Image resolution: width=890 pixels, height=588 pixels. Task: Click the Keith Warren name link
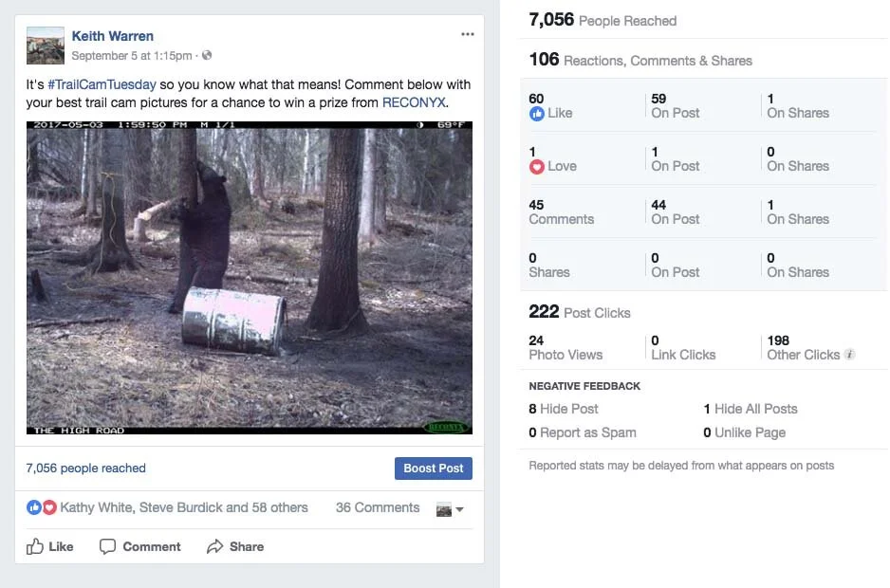point(112,36)
